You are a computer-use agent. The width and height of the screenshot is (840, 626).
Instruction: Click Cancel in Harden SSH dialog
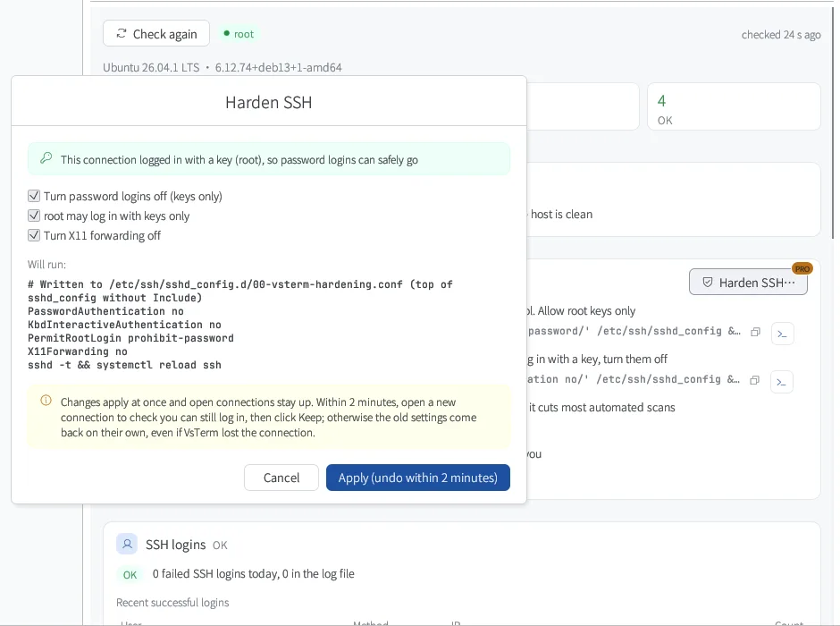(x=281, y=478)
